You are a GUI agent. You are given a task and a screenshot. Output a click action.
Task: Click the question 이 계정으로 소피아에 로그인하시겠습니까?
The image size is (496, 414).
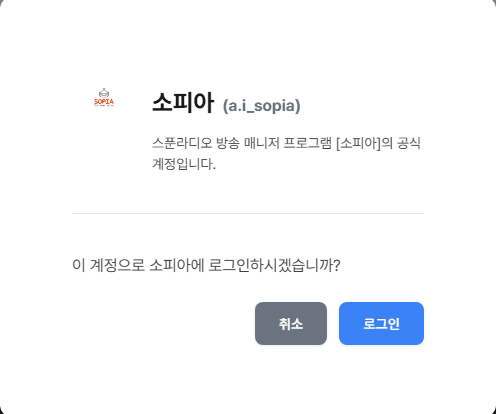point(206,265)
